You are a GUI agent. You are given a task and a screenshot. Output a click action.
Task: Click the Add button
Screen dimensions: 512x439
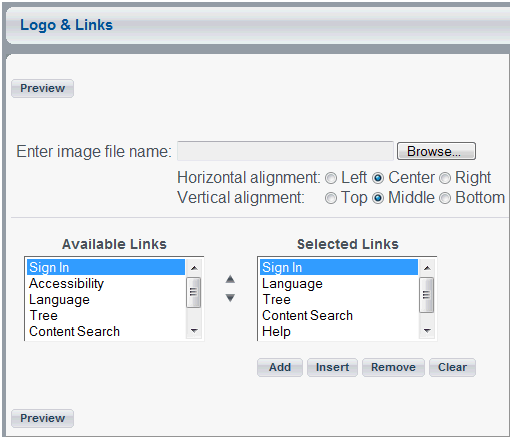[280, 367]
